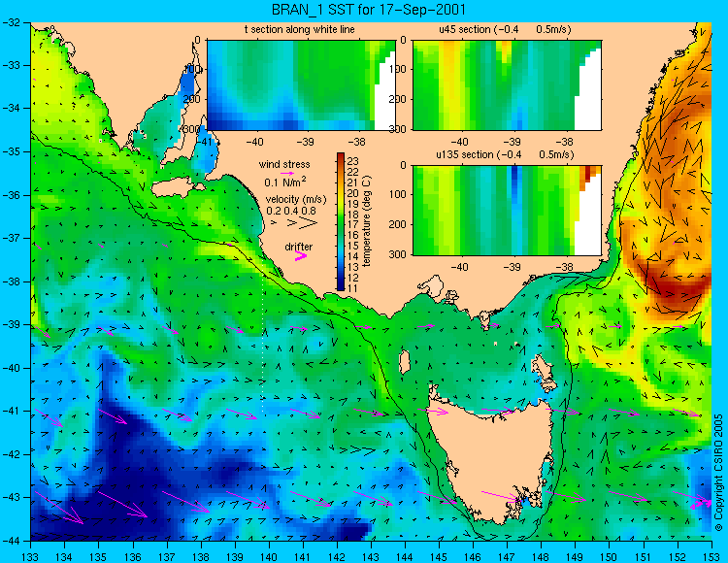728x563 pixels.
Task: Click longitude axis label 133
Action: (x=31, y=557)
